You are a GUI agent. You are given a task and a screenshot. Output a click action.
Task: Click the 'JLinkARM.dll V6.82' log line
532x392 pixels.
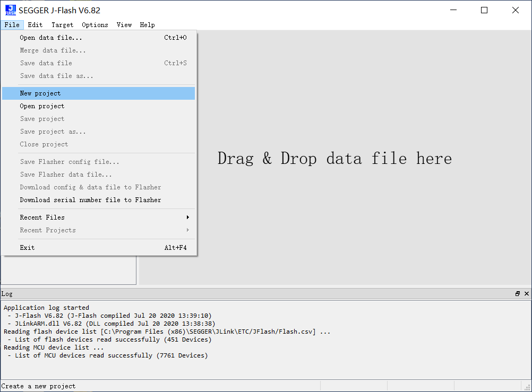click(111, 324)
